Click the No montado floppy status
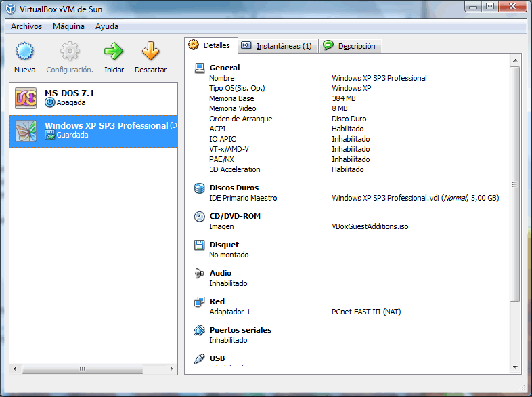The width and height of the screenshot is (532, 397). coord(229,255)
